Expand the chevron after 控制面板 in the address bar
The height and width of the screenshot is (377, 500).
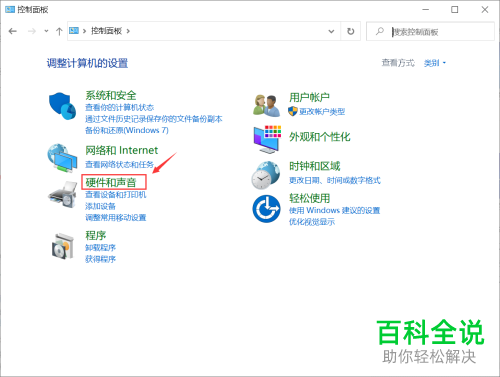(x=128, y=31)
